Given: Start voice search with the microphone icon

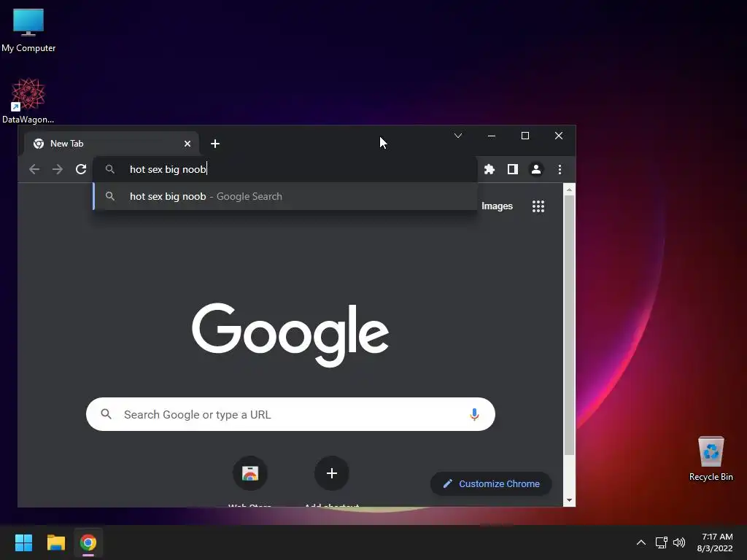Looking at the screenshot, I should tap(474, 414).
